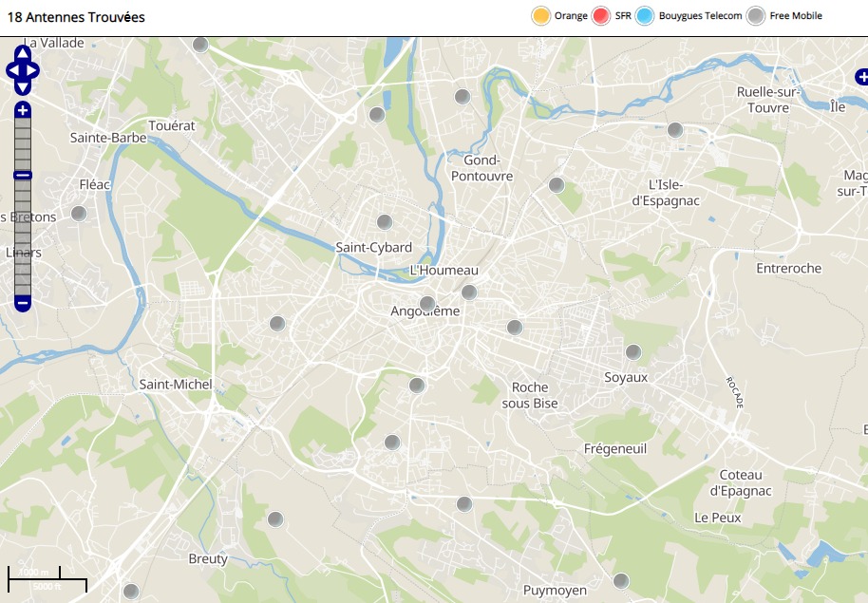Click the zoom slider handle
Viewport: 868px width, 603px height.
(23, 175)
